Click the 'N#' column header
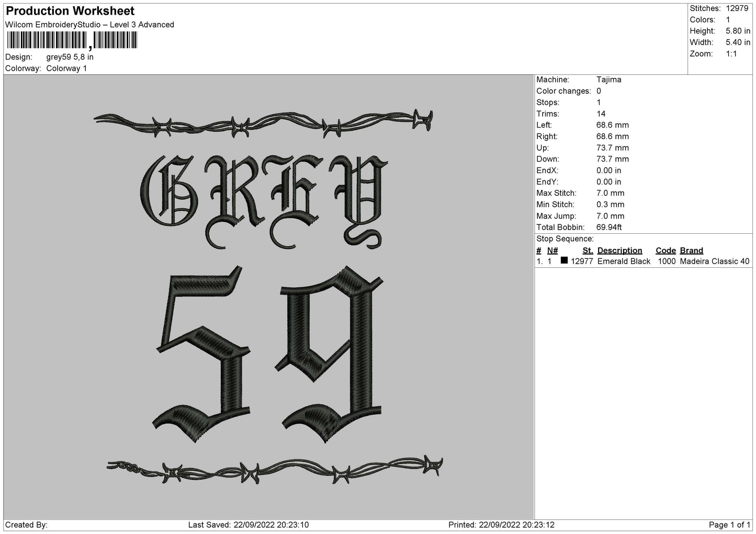 point(552,251)
